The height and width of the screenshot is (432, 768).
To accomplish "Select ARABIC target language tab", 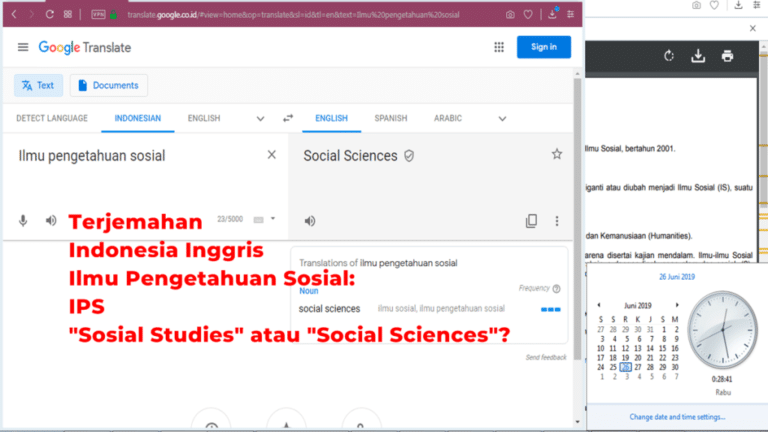I will tap(448, 118).
